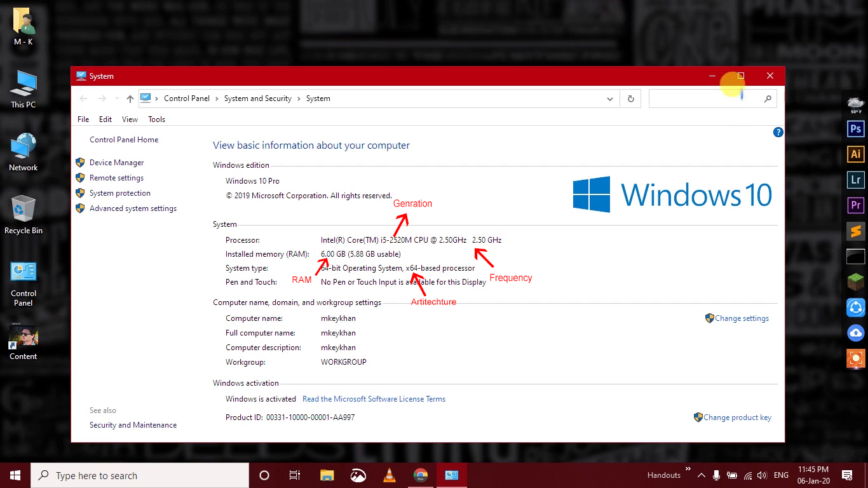868x488 pixels.
Task: Open VLC media player from the taskbar
Action: pyautogui.click(x=389, y=475)
